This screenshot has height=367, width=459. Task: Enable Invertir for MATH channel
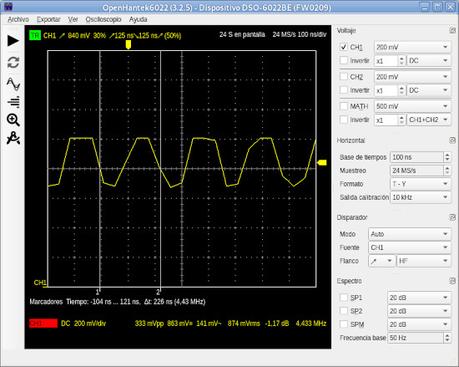344,119
